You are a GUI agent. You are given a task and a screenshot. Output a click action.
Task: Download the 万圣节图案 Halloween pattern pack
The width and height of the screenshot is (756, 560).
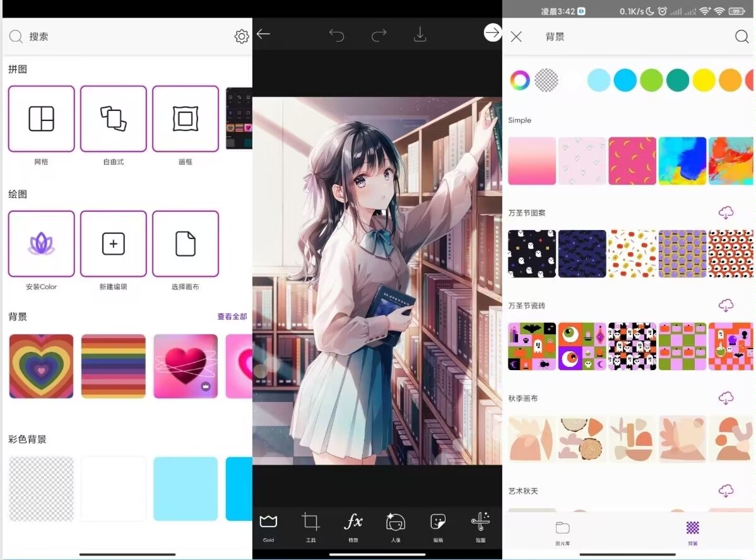[726, 213]
